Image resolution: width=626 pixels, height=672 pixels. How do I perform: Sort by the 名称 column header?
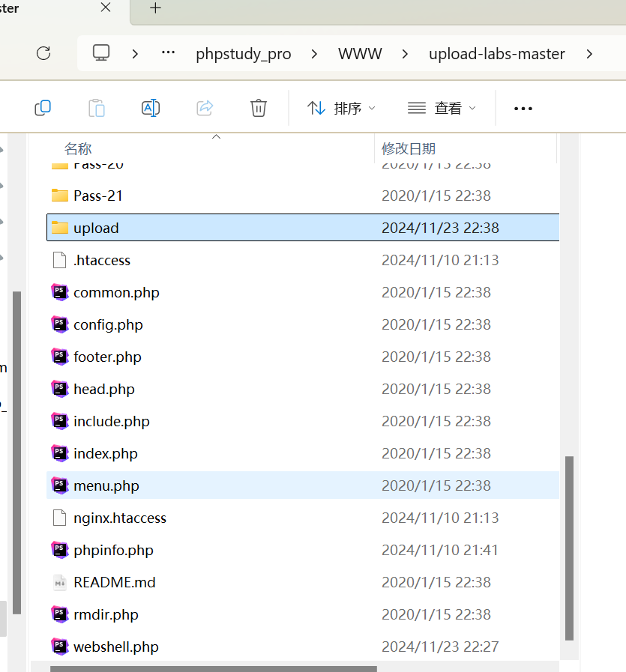78,149
